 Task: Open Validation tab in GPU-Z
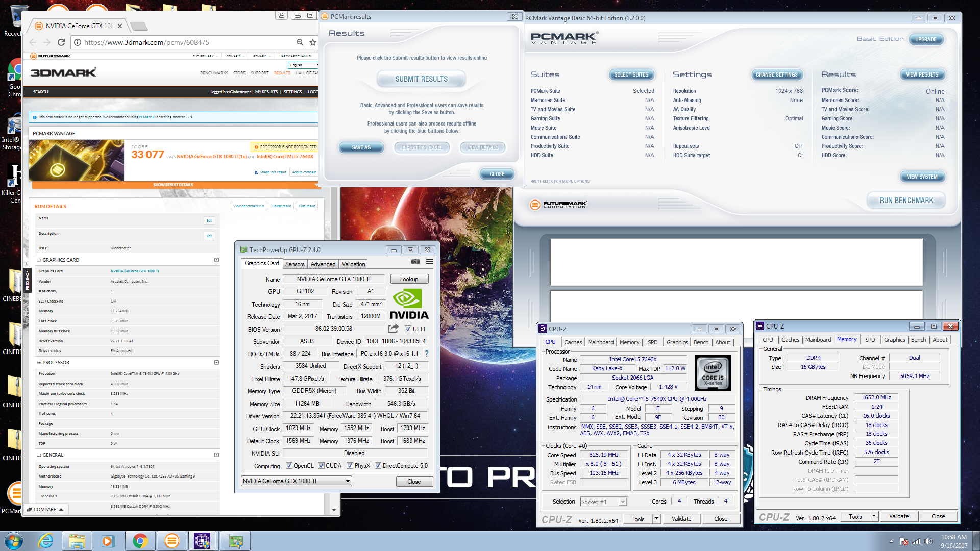353,264
